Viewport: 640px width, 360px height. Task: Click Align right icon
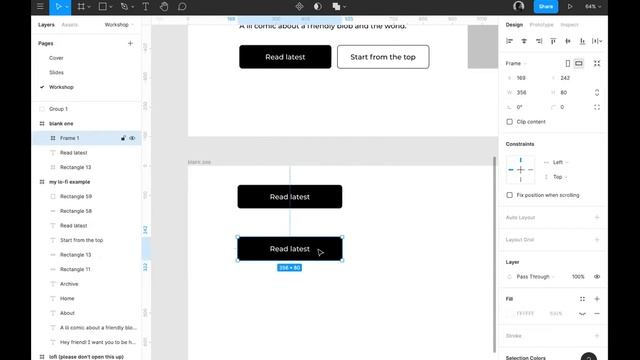[x=539, y=41]
